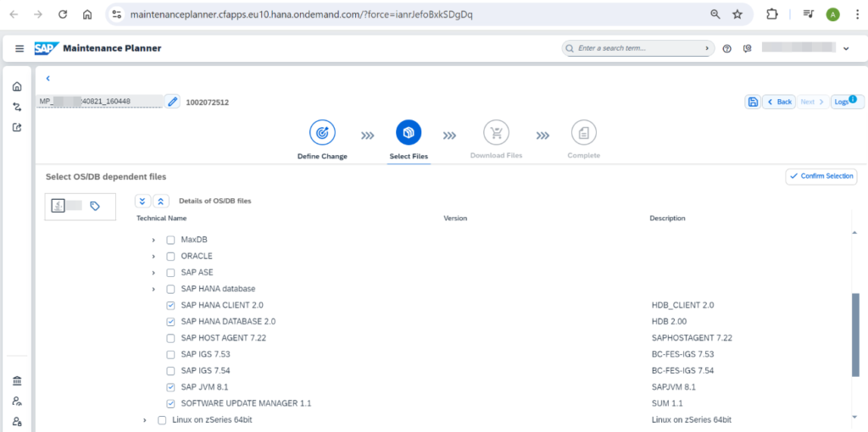Click the Download Files cart icon
Image resolution: width=868 pixels, height=432 pixels.
point(496,133)
